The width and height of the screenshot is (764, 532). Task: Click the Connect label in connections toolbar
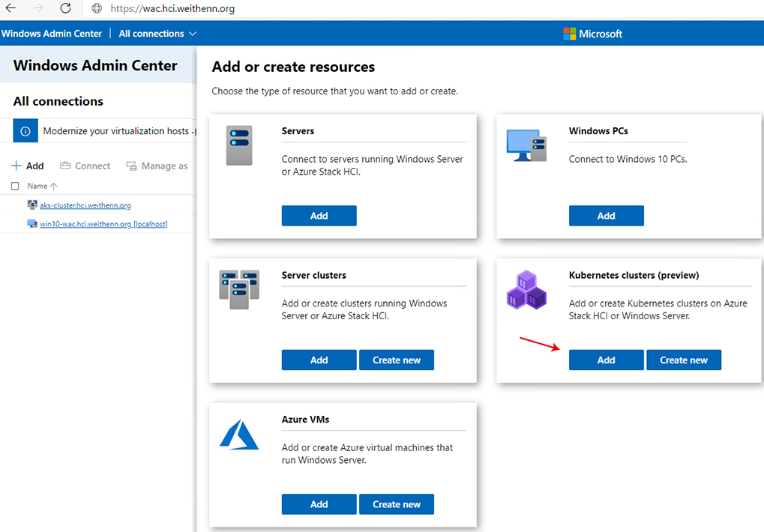(x=92, y=166)
